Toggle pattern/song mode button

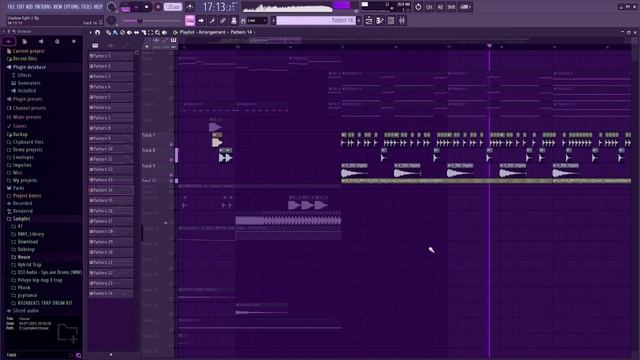pyautogui.click(x=125, y=7)
